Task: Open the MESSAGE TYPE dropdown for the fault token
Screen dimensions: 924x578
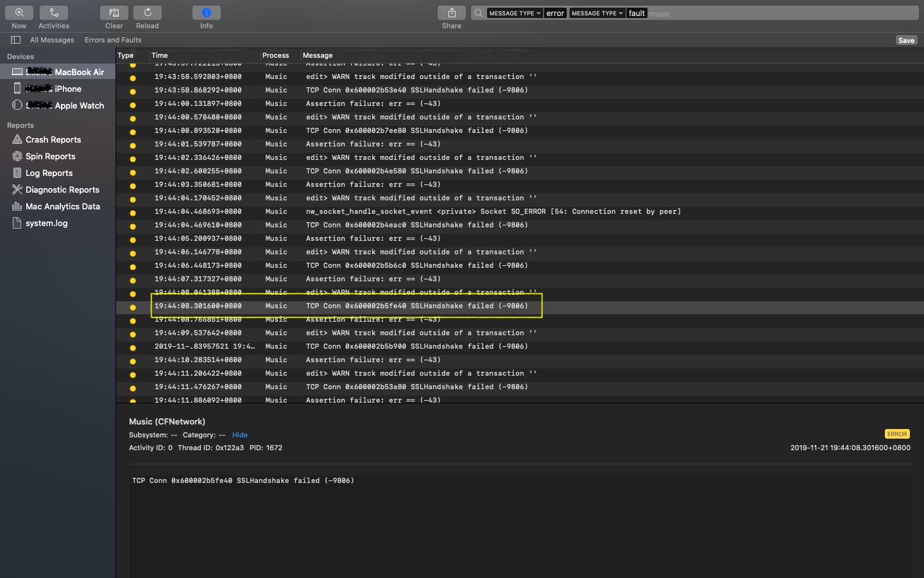Action: (597, 13)
